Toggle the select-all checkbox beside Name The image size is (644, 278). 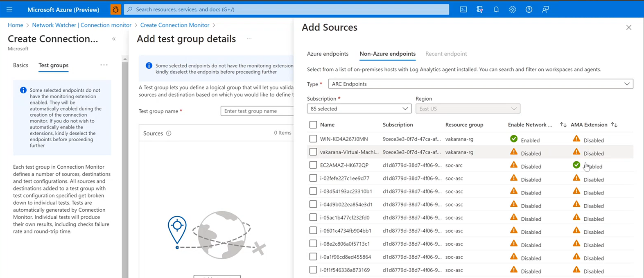313,125
